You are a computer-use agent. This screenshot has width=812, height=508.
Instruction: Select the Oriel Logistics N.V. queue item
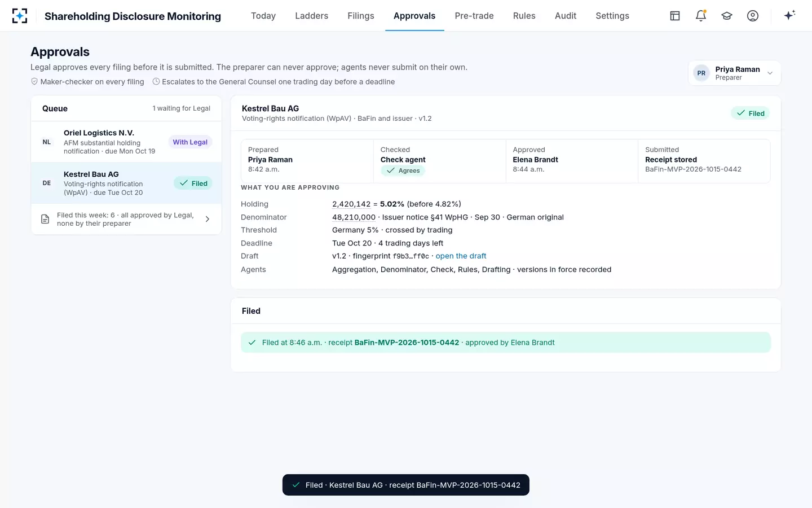point(126,142)
